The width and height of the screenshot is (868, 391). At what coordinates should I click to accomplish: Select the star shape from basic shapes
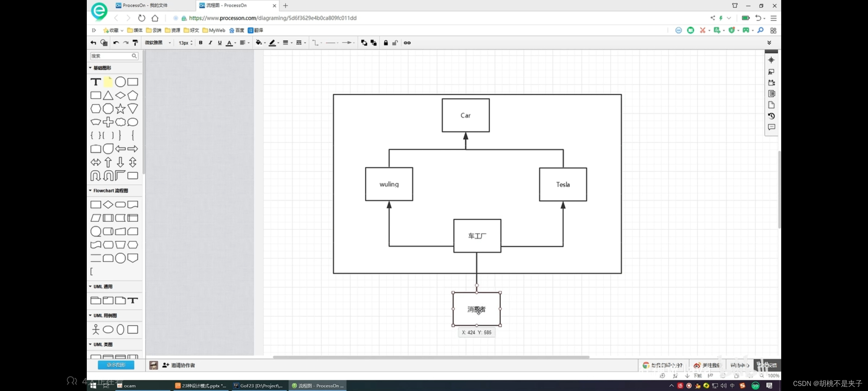pos(120,109)
